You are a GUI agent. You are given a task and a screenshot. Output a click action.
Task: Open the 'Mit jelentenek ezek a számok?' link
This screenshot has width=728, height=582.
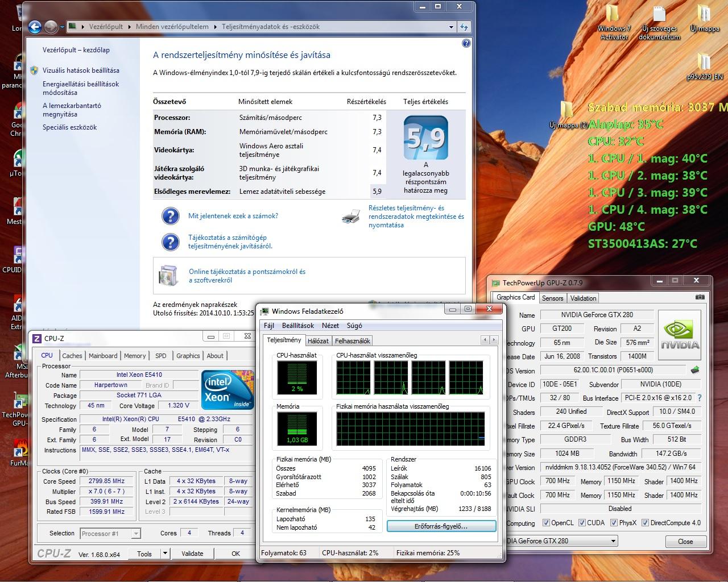pyautogui.click(x=233, y=216)
